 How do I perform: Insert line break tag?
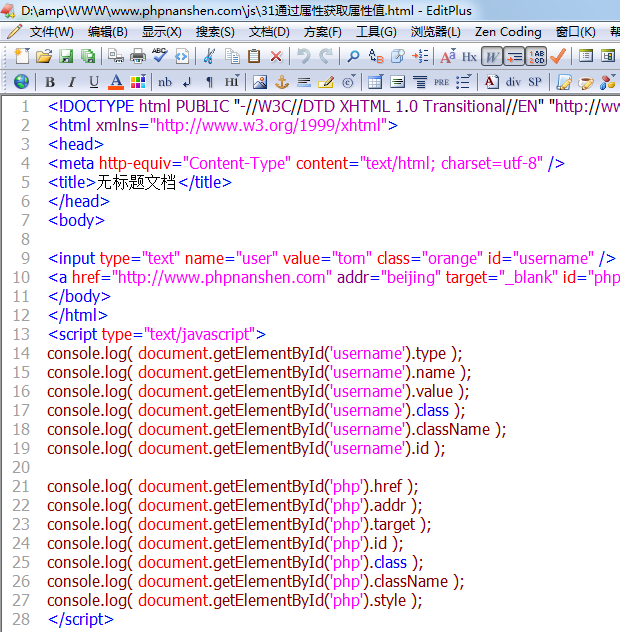pos(187,83)
